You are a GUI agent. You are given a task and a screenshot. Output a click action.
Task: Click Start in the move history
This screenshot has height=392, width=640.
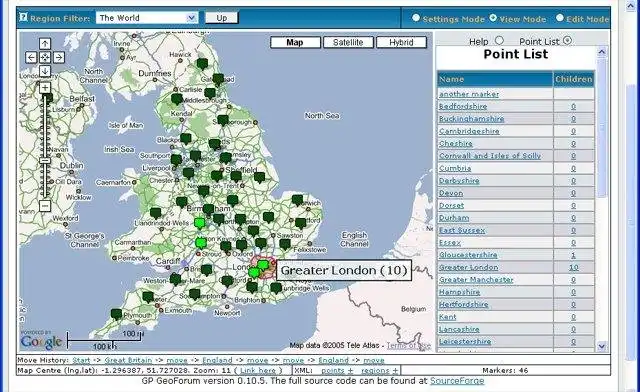click(x=81, y=360)
